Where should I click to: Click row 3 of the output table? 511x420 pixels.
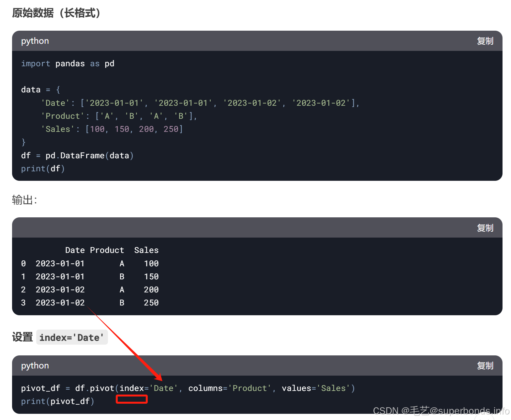coord(88,303)
